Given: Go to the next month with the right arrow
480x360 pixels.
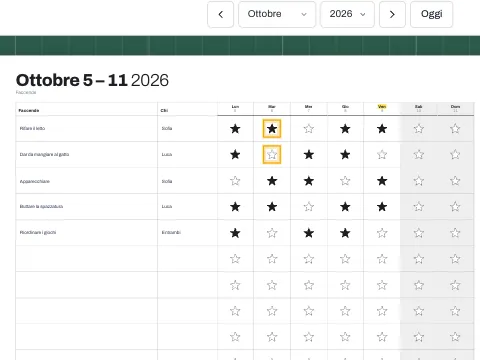Looking at the screenshot, I should point(392,14).
